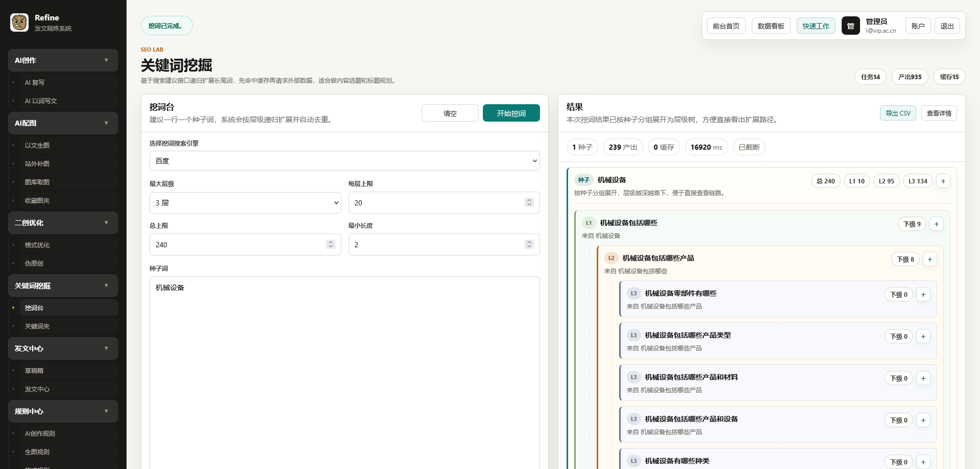
Task: Click the 清空 button
Action: (x=450, y=113)
